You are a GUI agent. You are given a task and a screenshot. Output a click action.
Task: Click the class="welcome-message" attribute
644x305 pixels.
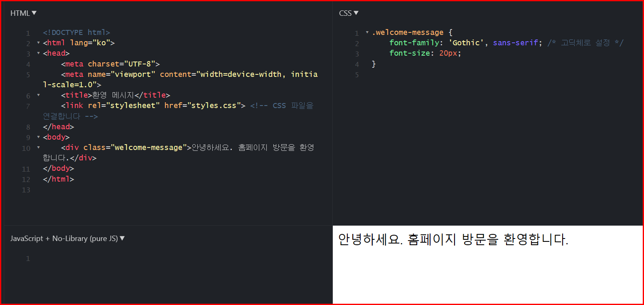[135, 148]
